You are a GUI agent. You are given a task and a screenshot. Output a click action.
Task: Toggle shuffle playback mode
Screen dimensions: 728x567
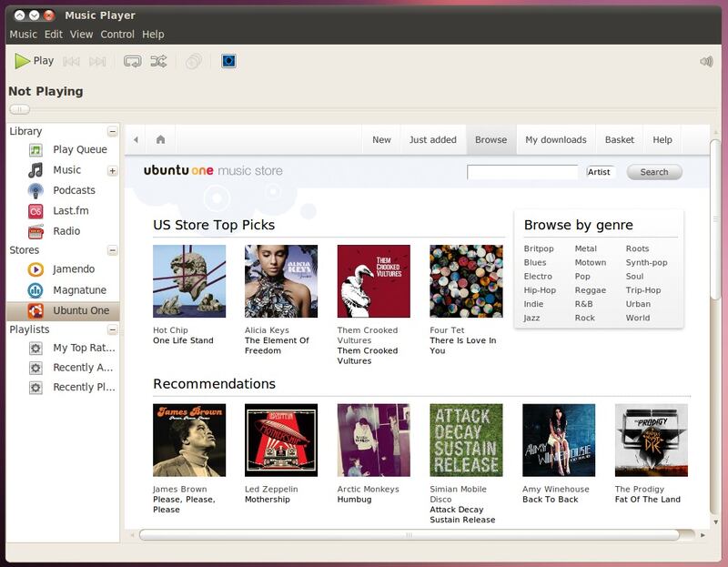(x=158, y=62)
